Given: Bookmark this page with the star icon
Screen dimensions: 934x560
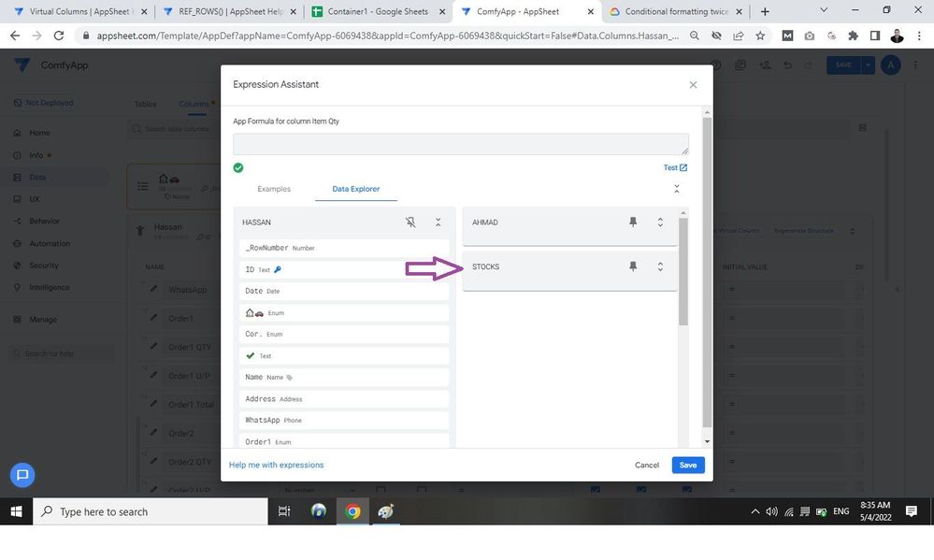Looking at the screenshot, I should [760, 36].
